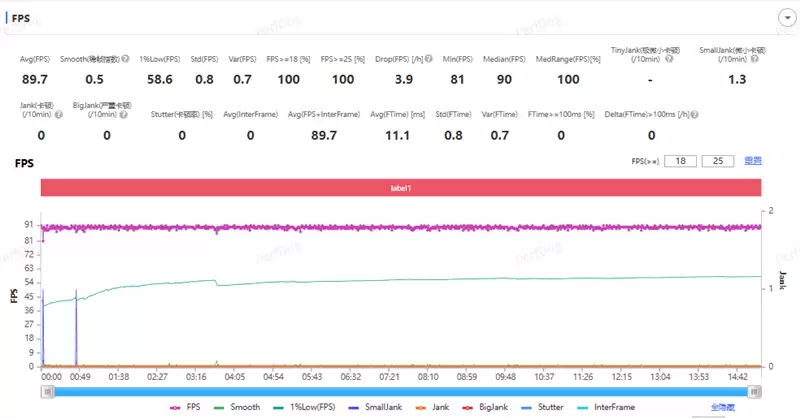800x418 pixels.
Task: Click the FPS threshold field showing 25
Action: (x=718, y=160)
